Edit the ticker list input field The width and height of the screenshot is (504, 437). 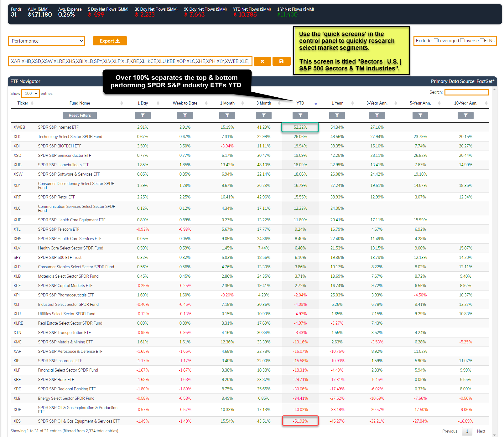pos(130,61)
